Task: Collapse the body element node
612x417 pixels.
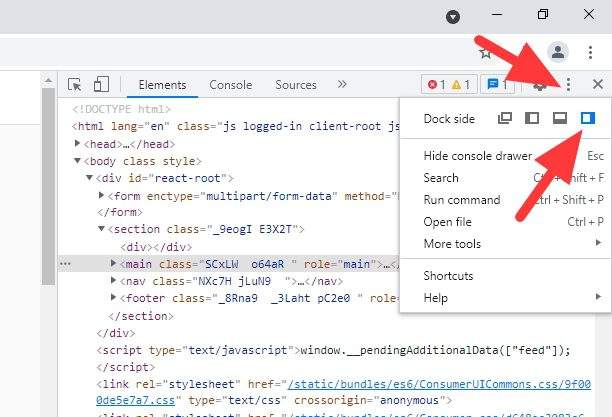Action: click(x=77, y=161)
